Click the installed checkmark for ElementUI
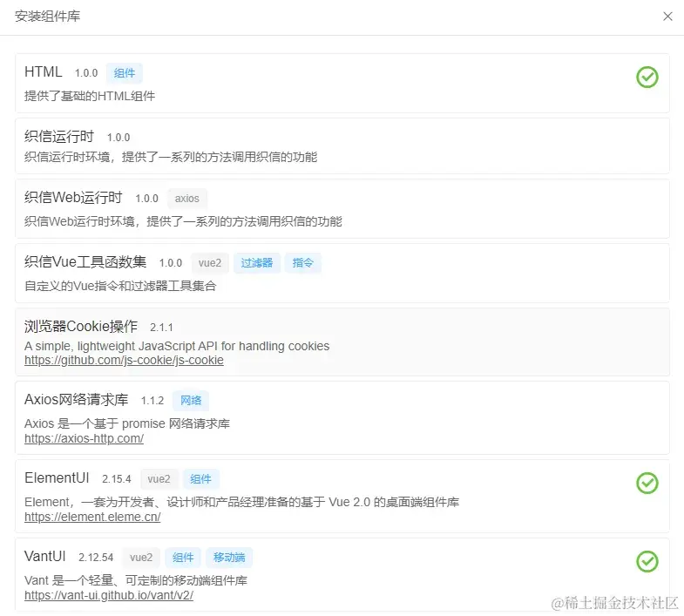 pyautogui.click(x=647, y=483)
